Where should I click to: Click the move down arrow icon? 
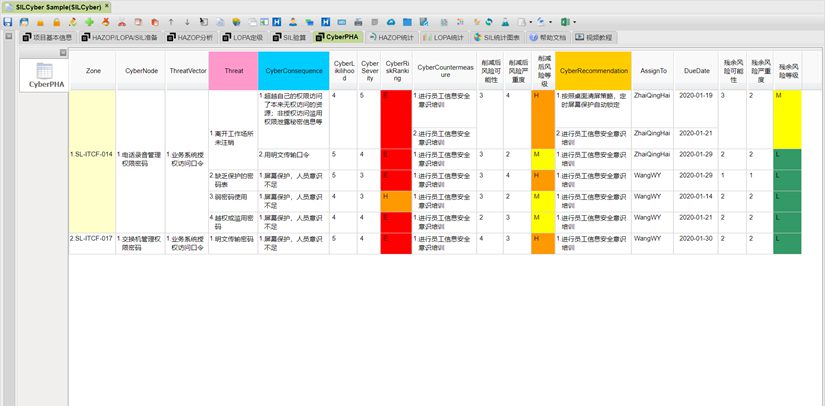pos(187,21)
